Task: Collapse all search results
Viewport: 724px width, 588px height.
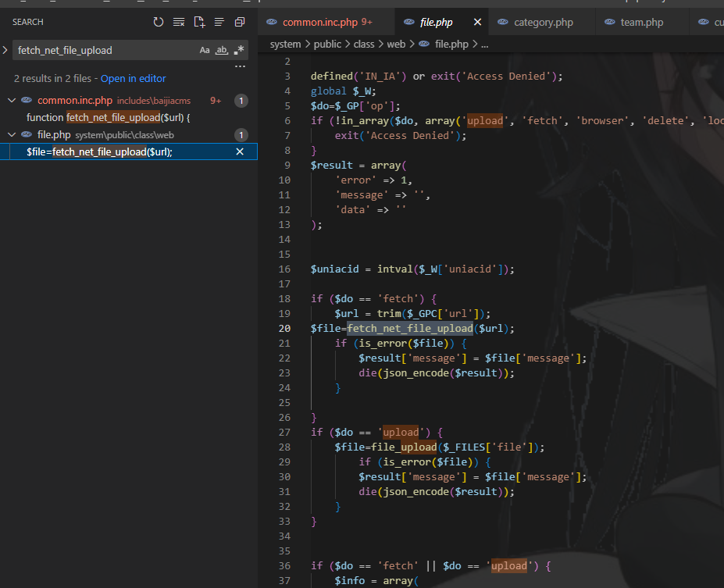Action: pyautogui.click(x=240, y=23)
